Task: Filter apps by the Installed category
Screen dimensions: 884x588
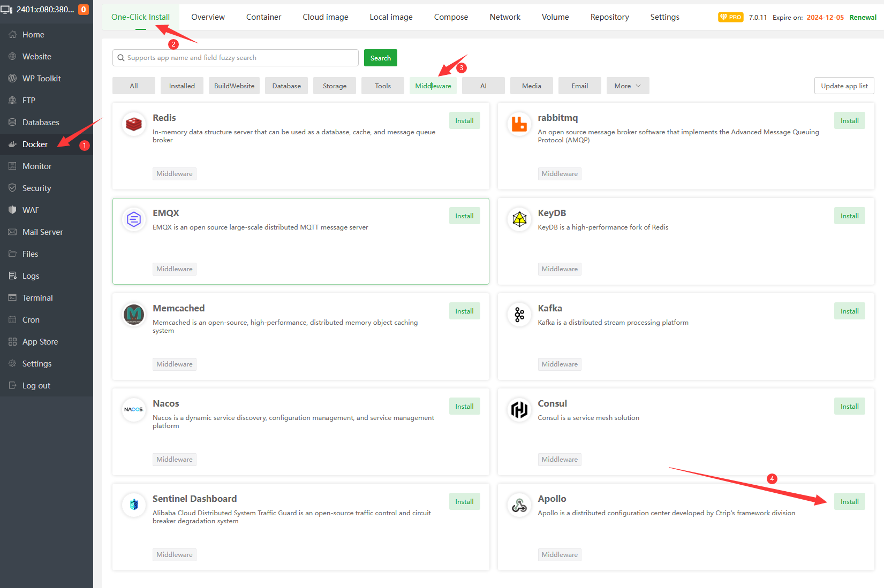Action: click(x=182, y=86)
